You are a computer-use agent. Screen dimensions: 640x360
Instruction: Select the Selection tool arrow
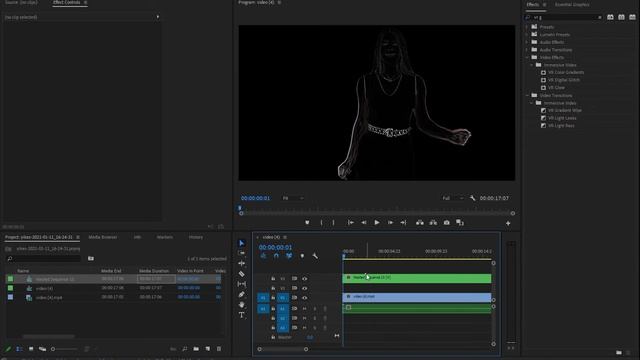click(242, 243)
